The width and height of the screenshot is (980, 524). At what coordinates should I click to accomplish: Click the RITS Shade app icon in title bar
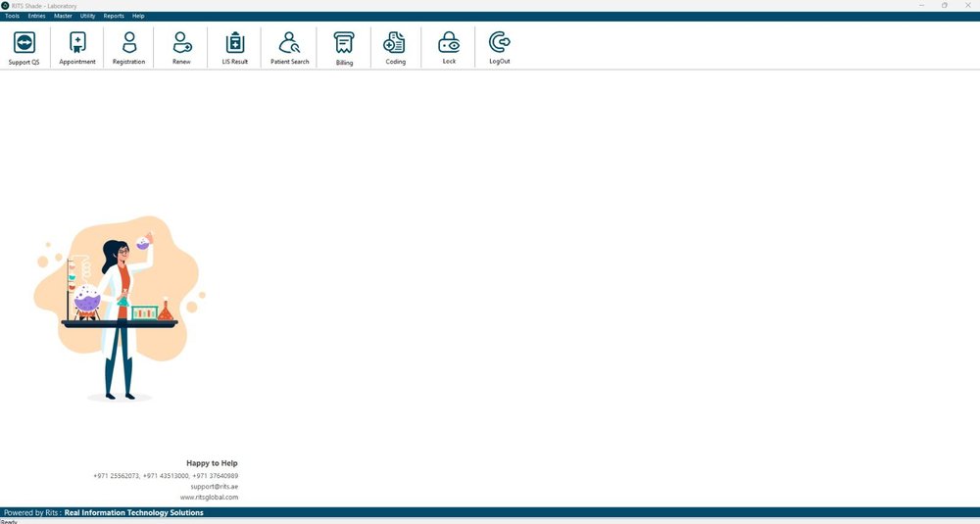pos(5,6)
